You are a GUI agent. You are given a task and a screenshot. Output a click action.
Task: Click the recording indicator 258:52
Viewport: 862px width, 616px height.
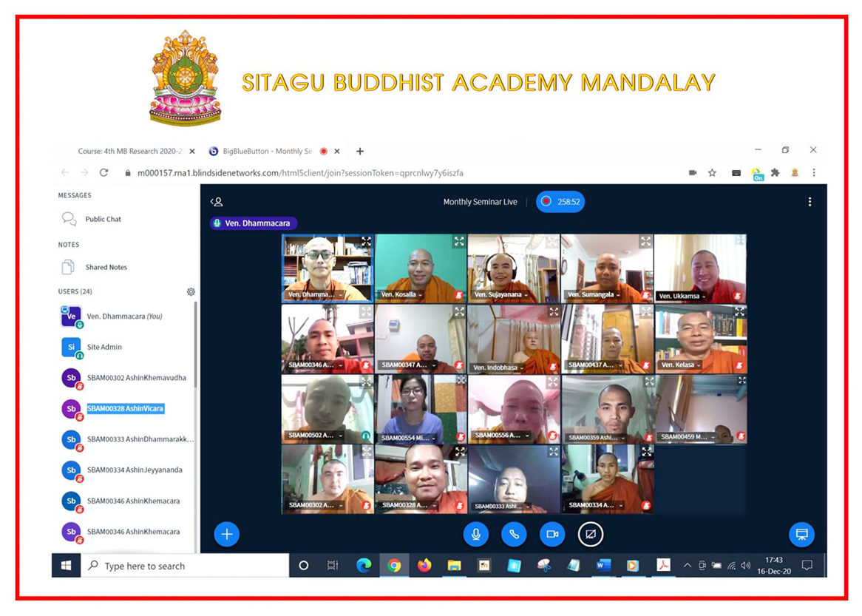[560, 202]
